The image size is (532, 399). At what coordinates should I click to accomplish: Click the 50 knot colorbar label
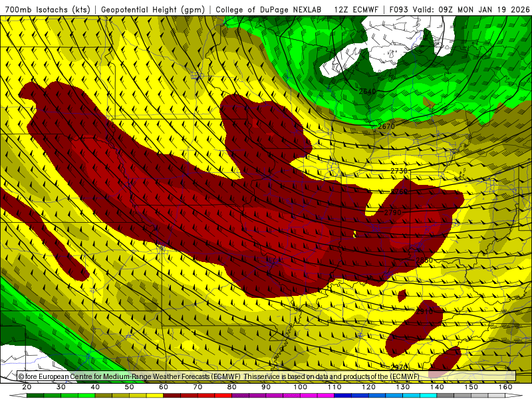(x=129, y=387)
